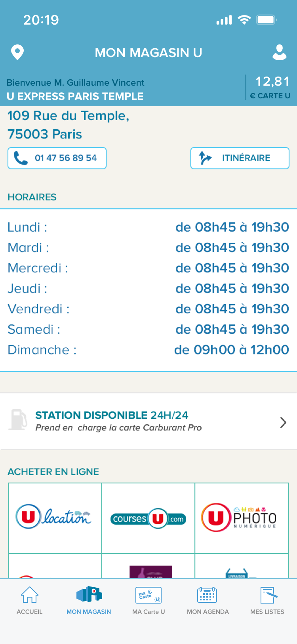This screenshot has height=644, width=297.
Task: Switch to the MES LISTES tab
Action: point(267,611)
